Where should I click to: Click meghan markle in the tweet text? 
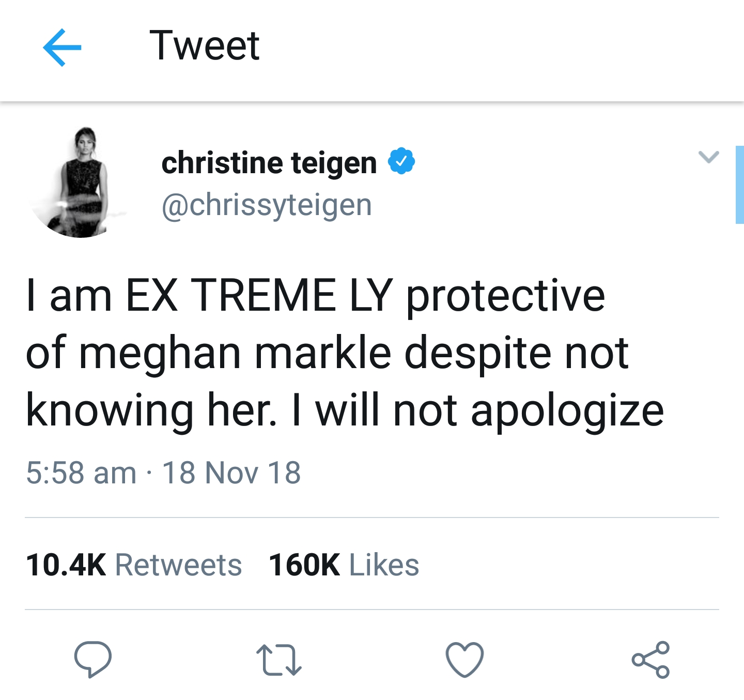pyautogui.click(x=235, y=354)
